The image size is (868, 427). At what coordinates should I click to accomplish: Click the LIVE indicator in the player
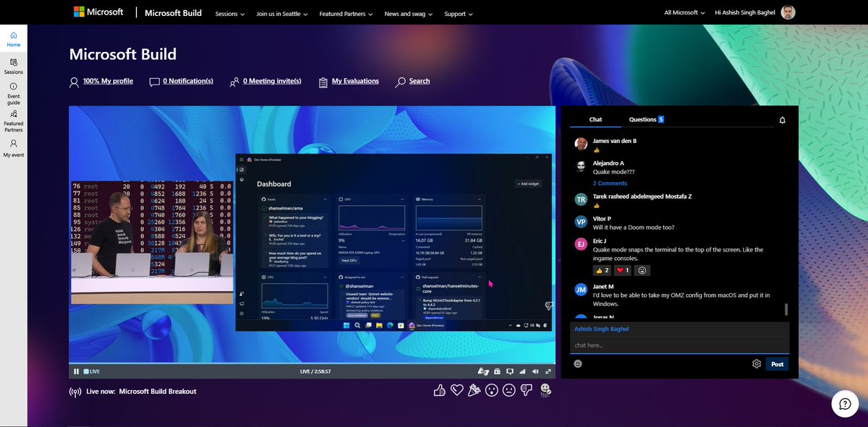point(91,371)
